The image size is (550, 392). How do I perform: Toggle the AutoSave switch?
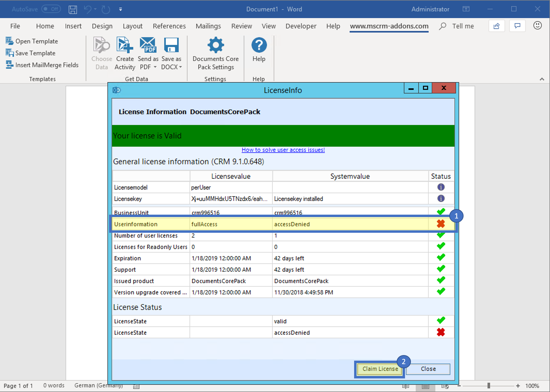[51, 9]
